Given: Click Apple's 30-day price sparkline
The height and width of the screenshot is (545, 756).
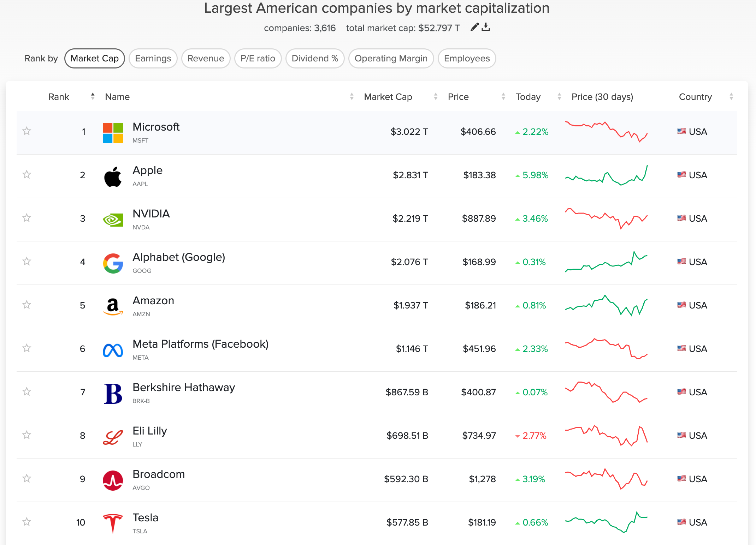Looking at the screenshot, I should [606, 175].
